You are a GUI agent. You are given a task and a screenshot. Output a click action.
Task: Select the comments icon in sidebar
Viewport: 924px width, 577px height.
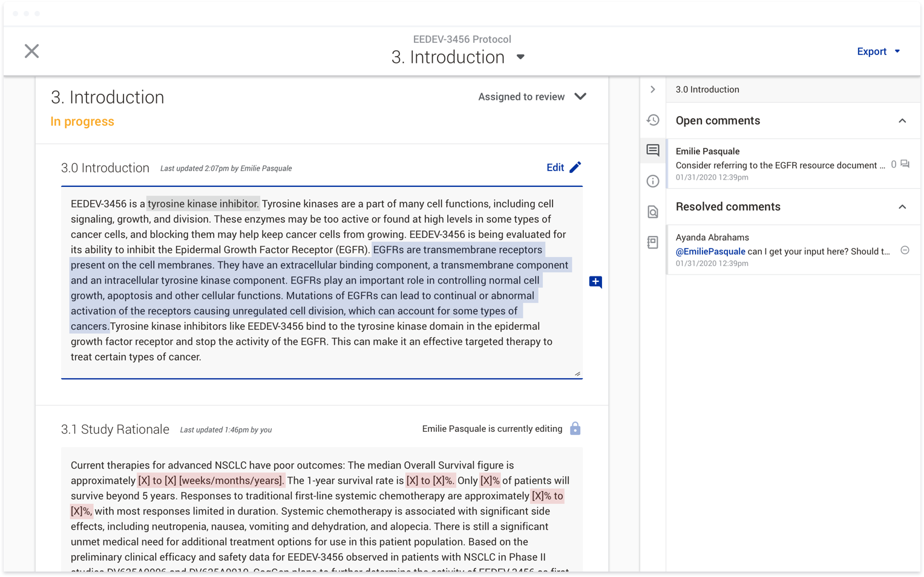coord(653,150)
